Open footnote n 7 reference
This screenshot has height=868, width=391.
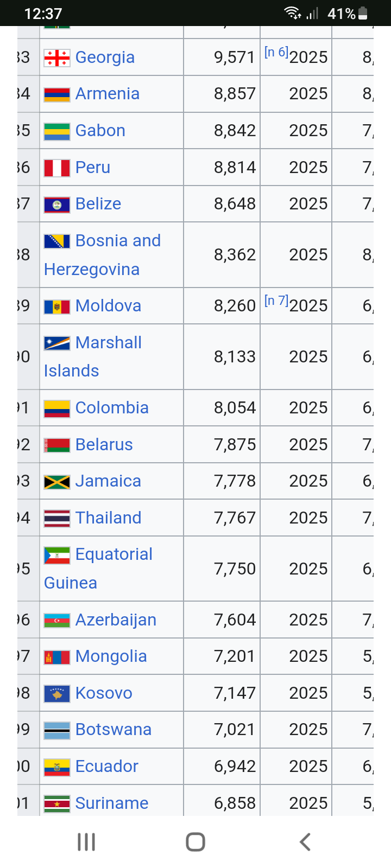pos(276,301)
